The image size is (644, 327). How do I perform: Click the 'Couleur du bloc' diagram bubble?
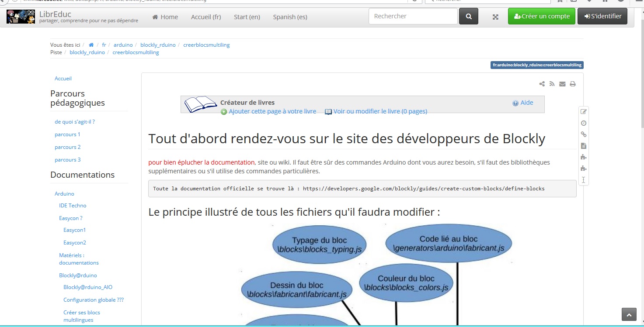click(x=406, y=283)
